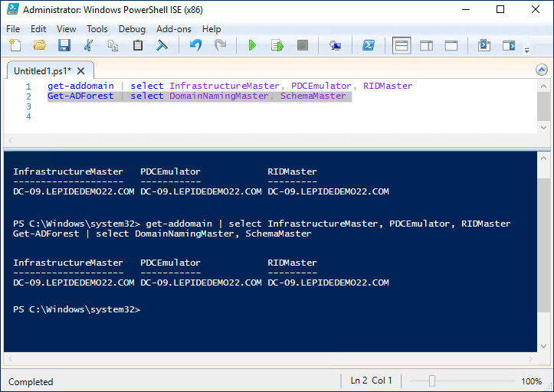Image resolution: width=554 pixels, height=392 pixels.
Task: Click the console pane vertical scrollbar thumb
Action: (543, 245)
